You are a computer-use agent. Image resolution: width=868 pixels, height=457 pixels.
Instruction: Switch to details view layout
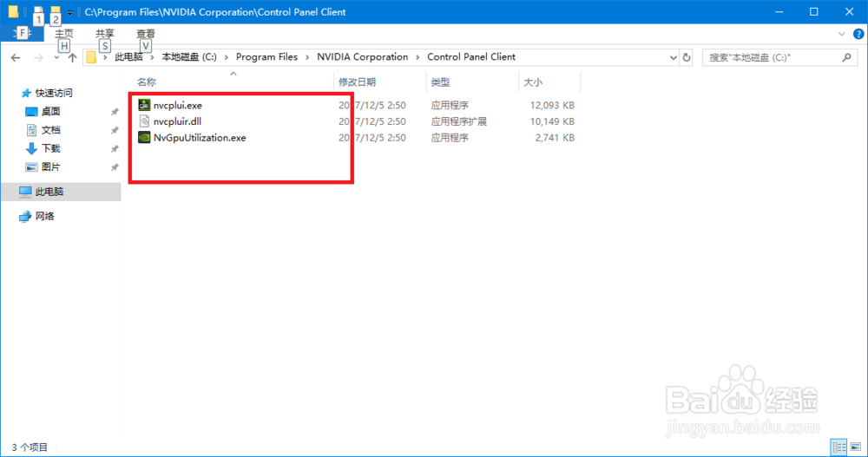[838, 447]
